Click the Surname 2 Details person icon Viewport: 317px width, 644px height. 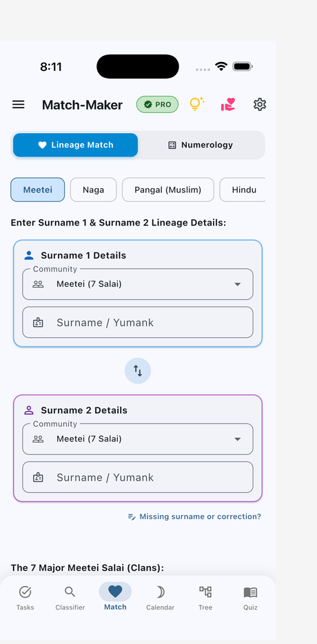coord(29,410)
